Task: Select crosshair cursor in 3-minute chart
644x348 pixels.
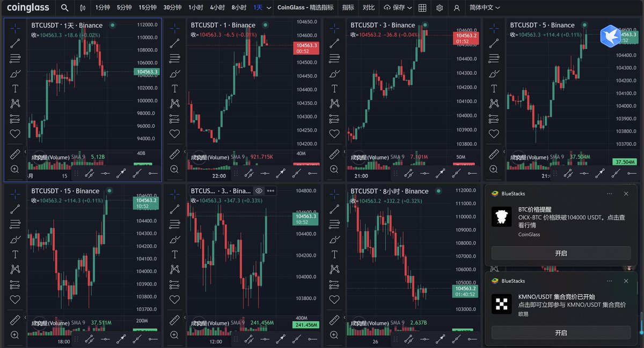Action: [334, 27]
